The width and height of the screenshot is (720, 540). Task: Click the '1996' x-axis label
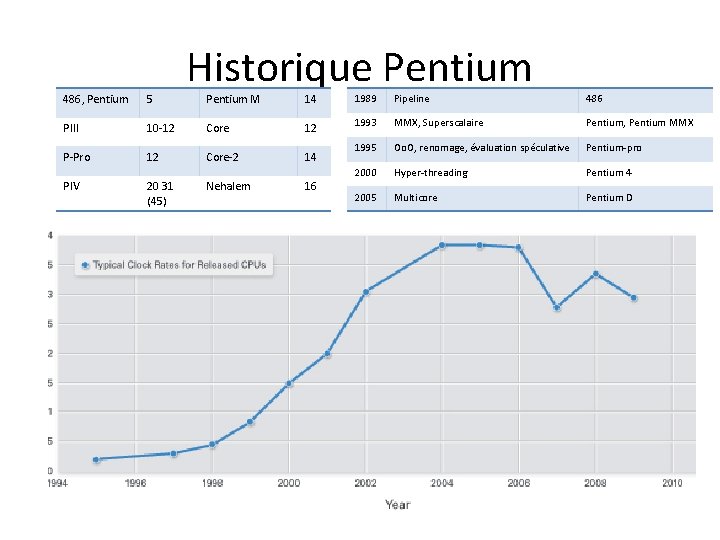point(135,483)
